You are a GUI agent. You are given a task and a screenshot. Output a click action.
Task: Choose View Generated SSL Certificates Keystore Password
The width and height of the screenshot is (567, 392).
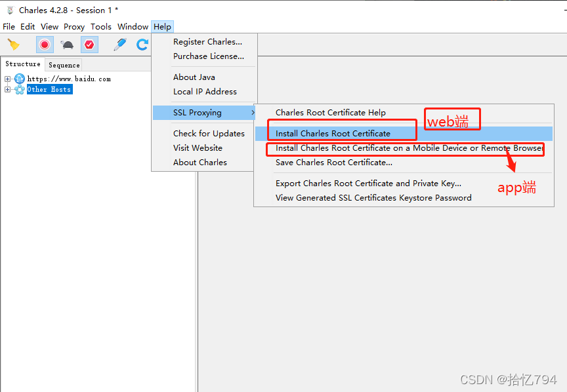tap(404, 197)
